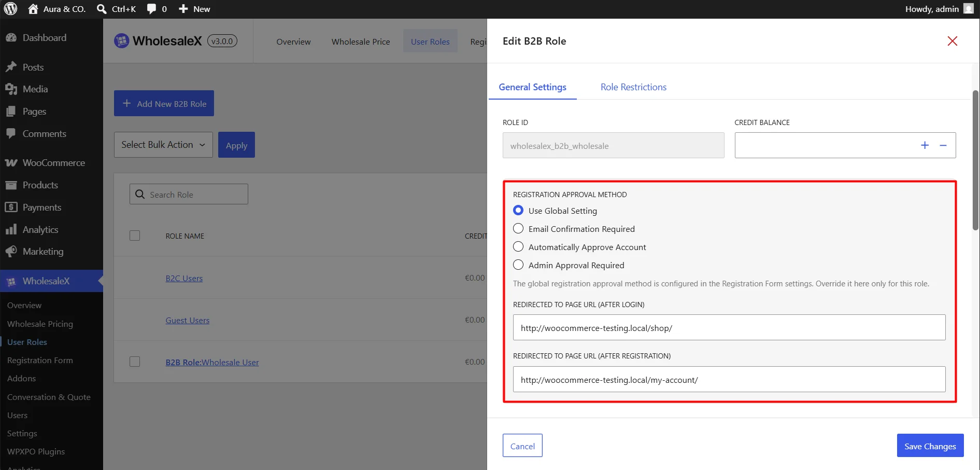Viewport: 980px width, 470px height.
Task: Open Registration Form submenu item
Action: (x=40, y=360)
